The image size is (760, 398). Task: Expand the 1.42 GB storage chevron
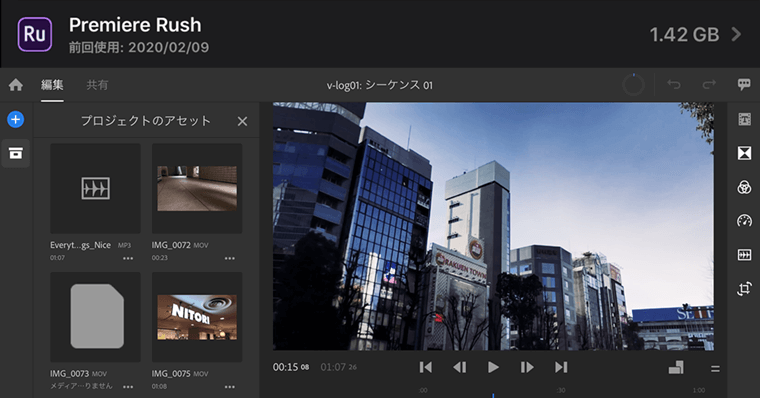click(x=736, y=34)
